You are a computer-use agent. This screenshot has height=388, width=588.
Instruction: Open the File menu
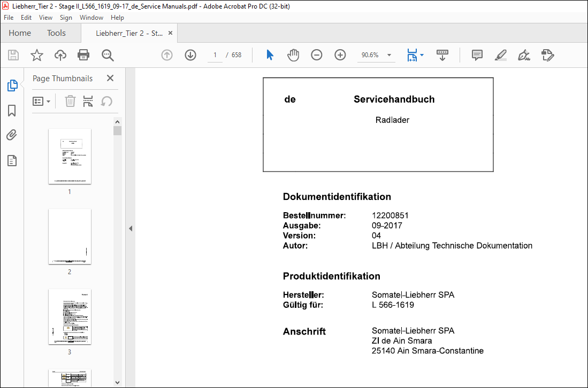[x=8, y=18]
